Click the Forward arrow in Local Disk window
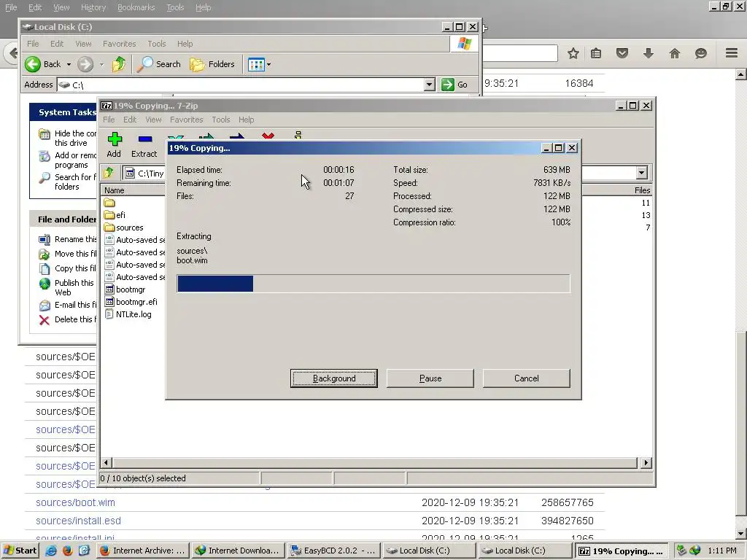The height and width of the screenshot is (560, 747). tap(85, 64)
